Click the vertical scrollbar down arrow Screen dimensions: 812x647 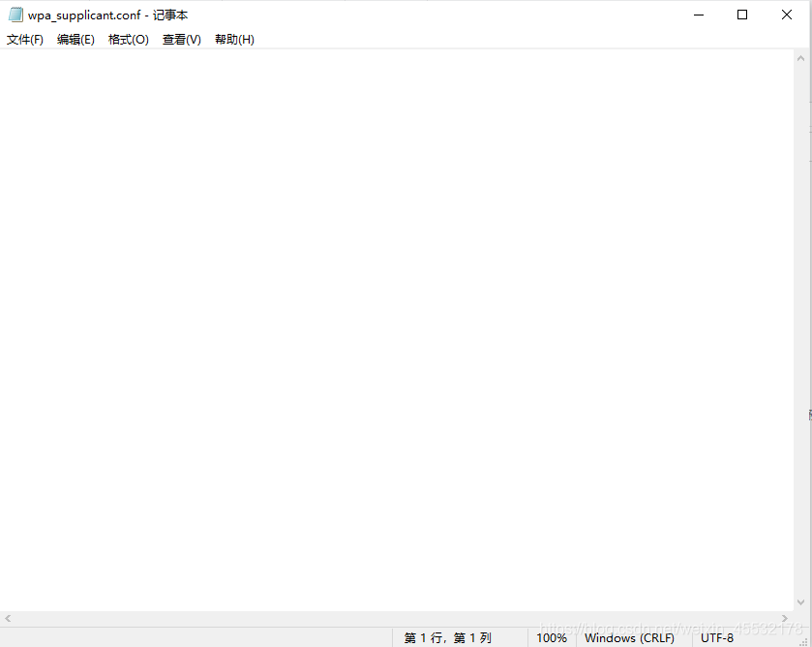click(800, 602)
